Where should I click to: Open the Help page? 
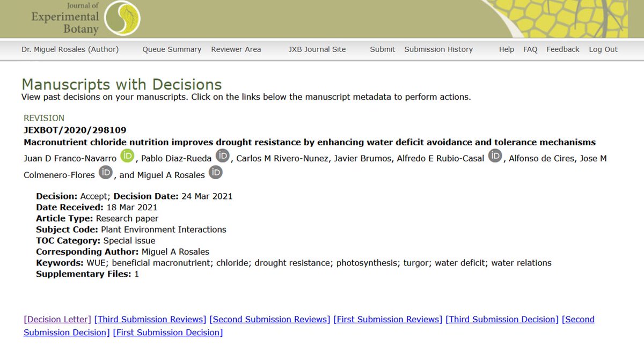507,49
